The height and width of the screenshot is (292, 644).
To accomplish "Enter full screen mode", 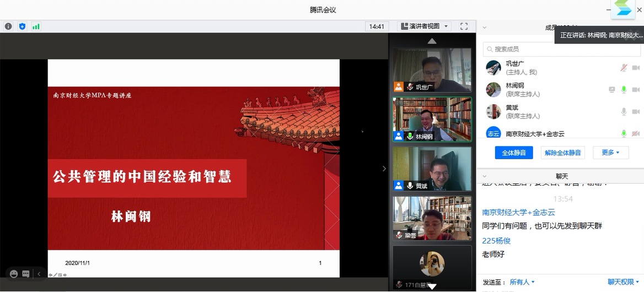I will coord(464,26).
